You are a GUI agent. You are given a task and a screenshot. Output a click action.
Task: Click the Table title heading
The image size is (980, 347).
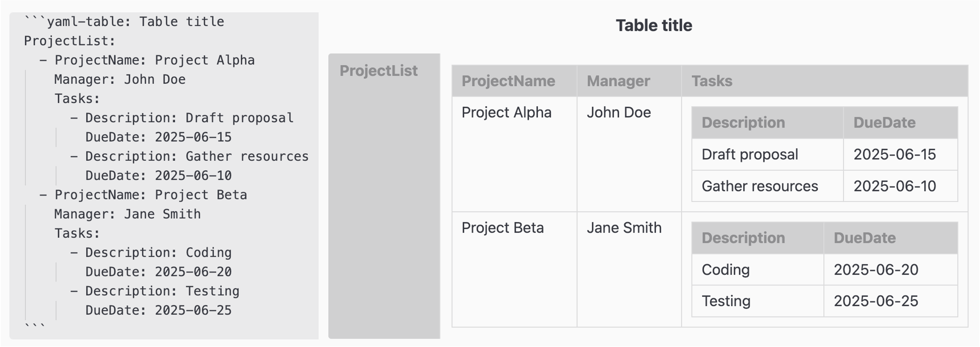point(653,26)
